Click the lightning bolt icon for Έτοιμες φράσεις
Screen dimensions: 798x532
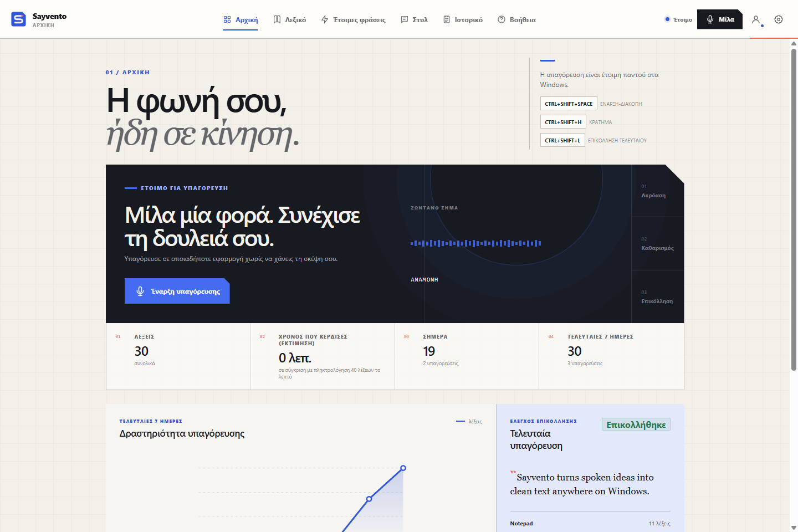[x=325, y=19]
